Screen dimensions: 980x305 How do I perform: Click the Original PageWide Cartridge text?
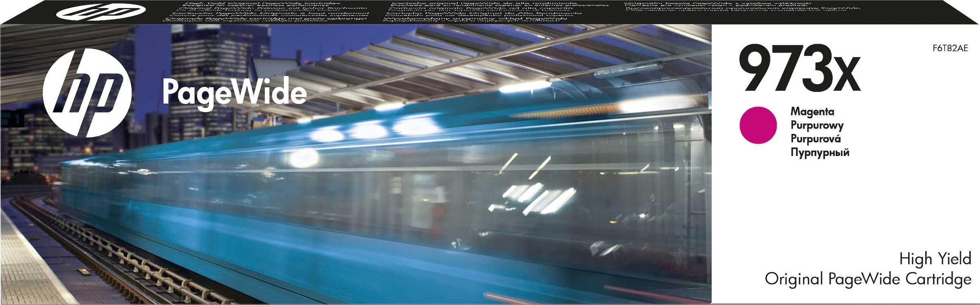tap(868, 279)
